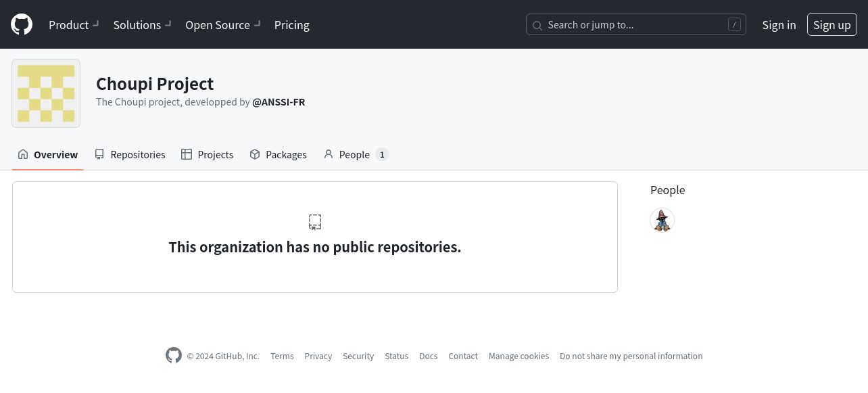The width and height of the screenshot is (868, 393).
Task: Open the Pricing page
Action: [292, 25]
